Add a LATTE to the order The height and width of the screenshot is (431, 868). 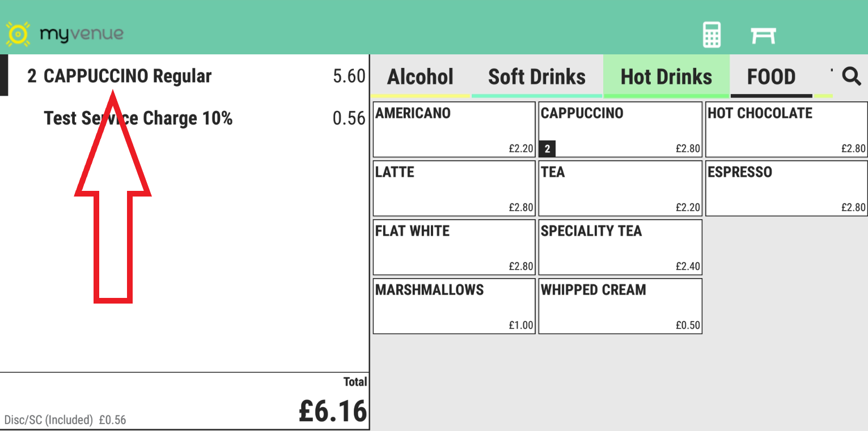[x=454, y=188]
